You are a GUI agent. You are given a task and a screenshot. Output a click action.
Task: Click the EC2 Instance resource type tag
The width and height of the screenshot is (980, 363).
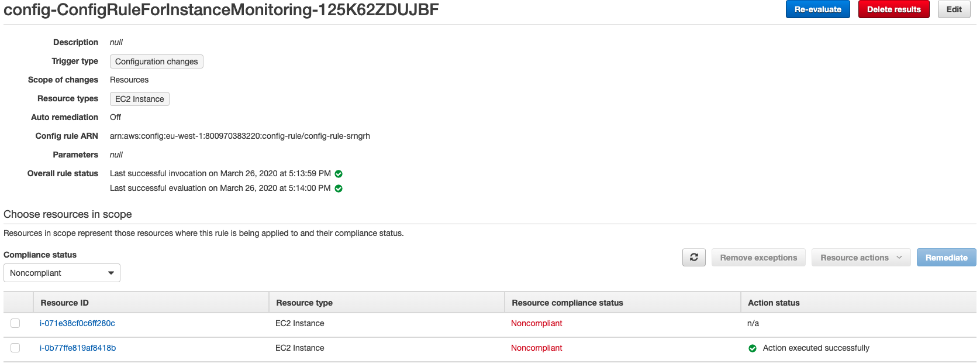140,99
